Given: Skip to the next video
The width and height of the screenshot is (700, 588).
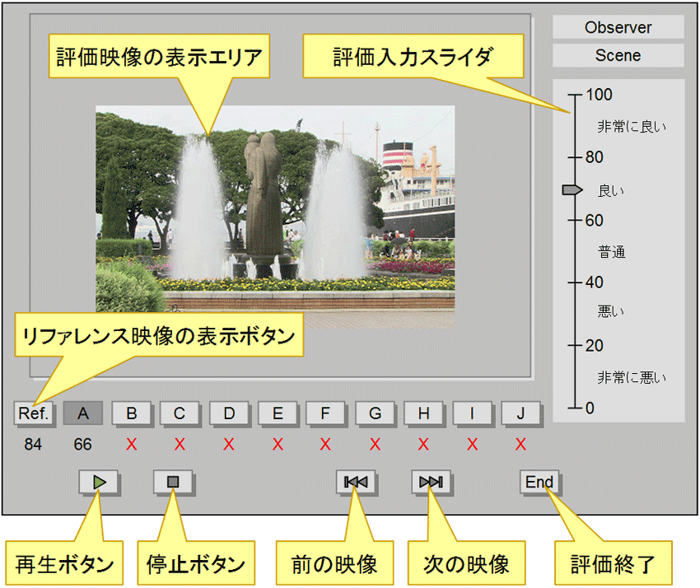Looking at the screenshot, I should [x=431, y=483].
